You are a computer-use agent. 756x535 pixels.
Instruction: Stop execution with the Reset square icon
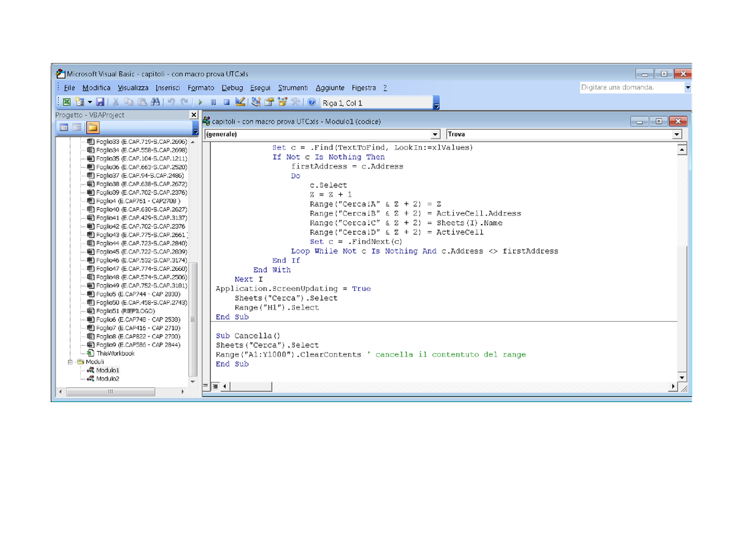(227, 102)
